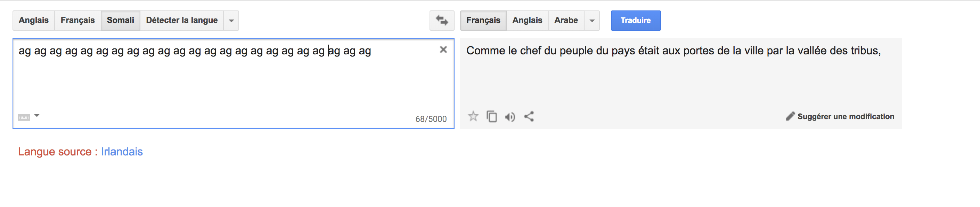The image size is (980, 207).
Task: Click the blue Traduire button
Action: tap(636, 21)
